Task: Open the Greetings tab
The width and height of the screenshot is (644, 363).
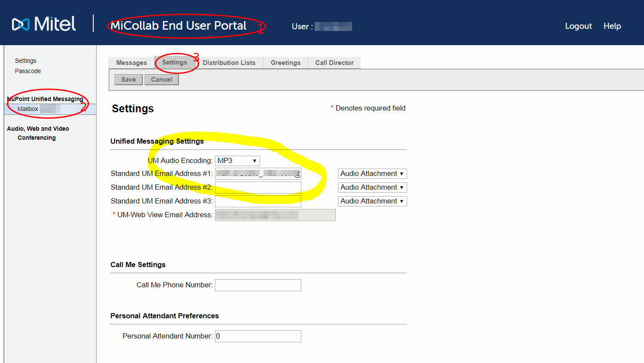Action: point(285,62)
